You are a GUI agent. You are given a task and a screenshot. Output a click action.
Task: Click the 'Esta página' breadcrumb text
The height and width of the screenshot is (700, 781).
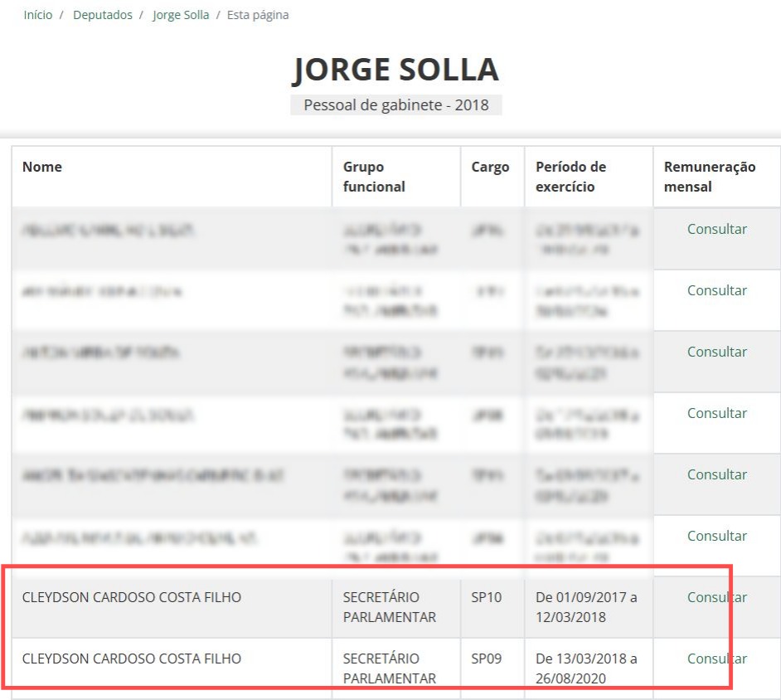point(258,15)
